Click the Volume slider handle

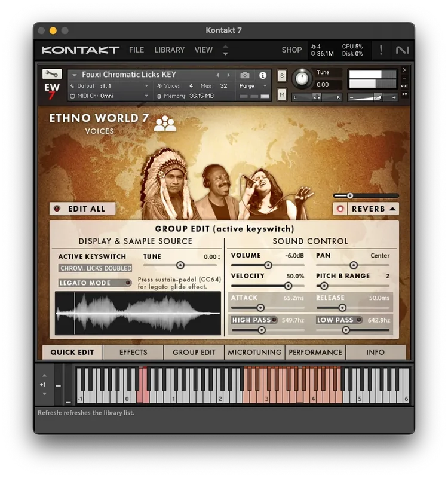click(268, 265)
